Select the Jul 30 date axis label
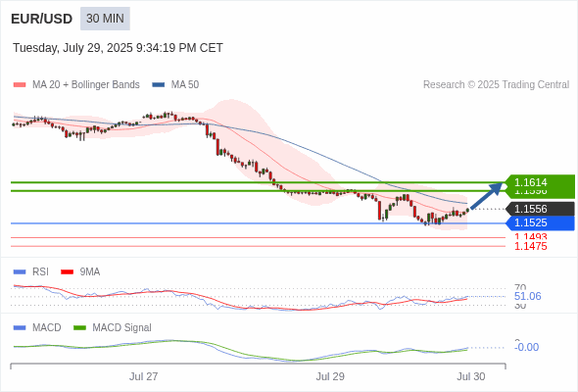The image size is (578, 392). click(x=471, y=376)
